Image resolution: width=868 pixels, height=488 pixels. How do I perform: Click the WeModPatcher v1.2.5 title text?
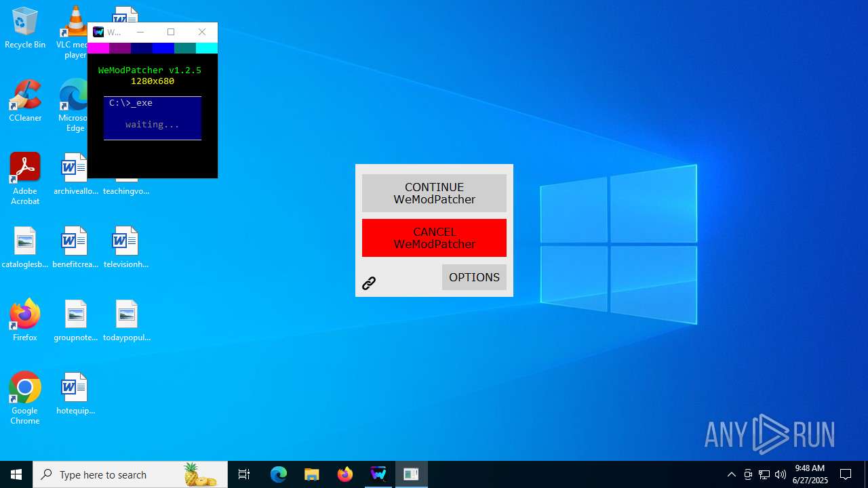click(150, 70)
